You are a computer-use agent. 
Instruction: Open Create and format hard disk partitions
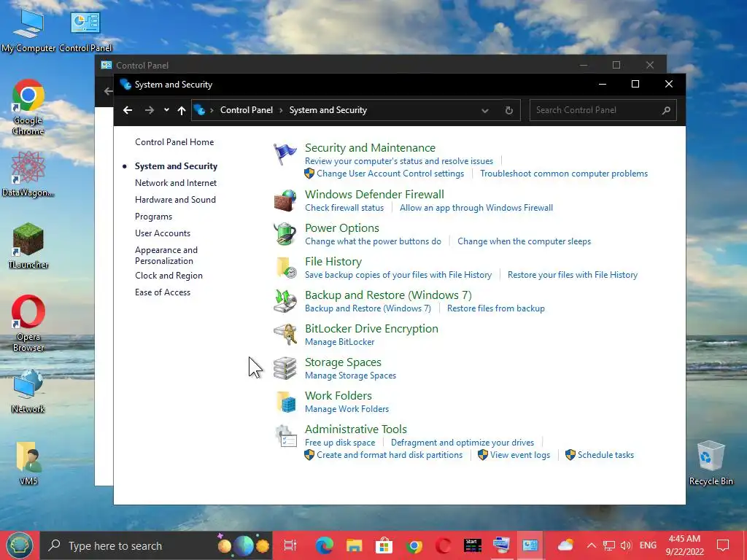coord(390,455)
